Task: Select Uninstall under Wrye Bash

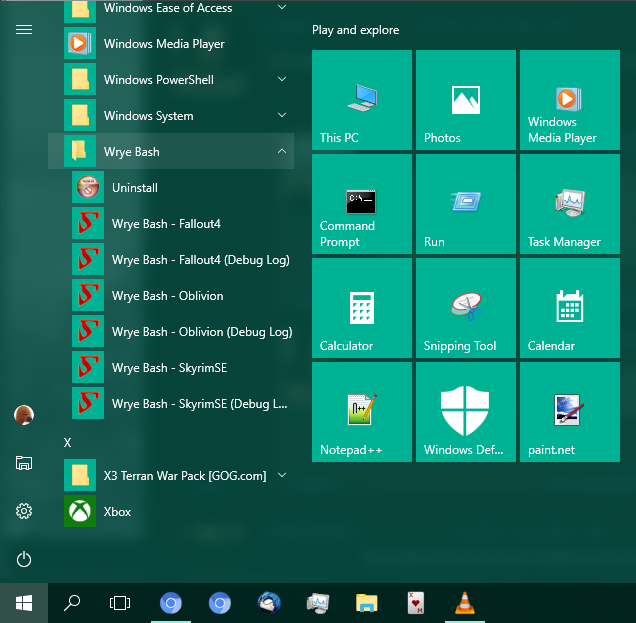Action: (135, 188)
